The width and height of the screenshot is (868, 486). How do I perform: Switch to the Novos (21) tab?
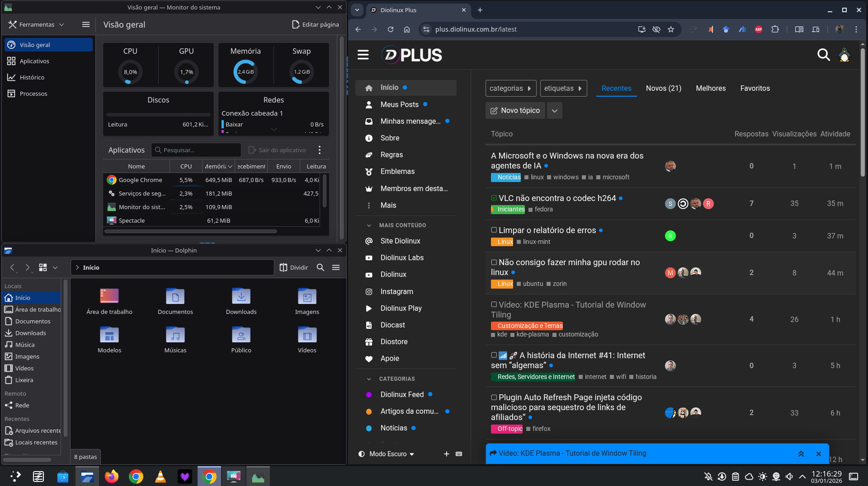point(663,89)
